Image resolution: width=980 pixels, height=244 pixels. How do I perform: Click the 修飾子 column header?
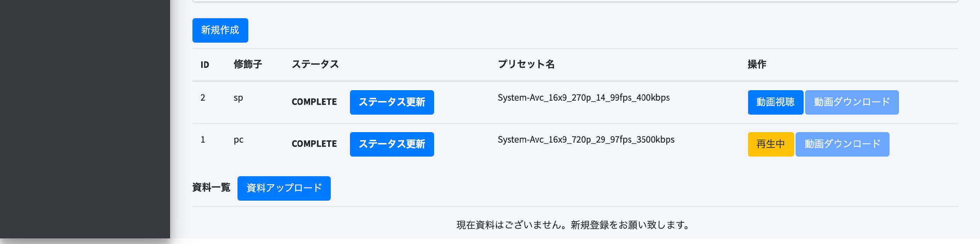pyautogui.click(x=248, y=64)
